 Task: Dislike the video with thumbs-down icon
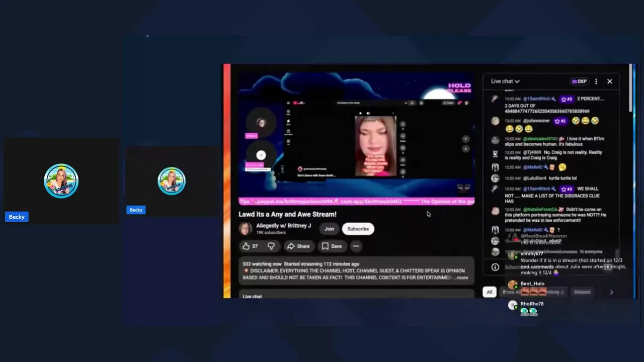[x=271, y=246]
